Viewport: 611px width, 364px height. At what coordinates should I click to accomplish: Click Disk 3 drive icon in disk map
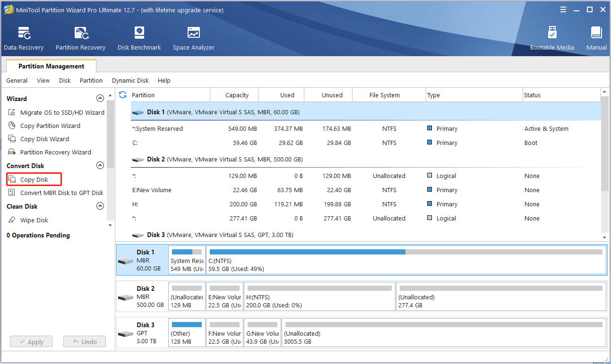126,334
